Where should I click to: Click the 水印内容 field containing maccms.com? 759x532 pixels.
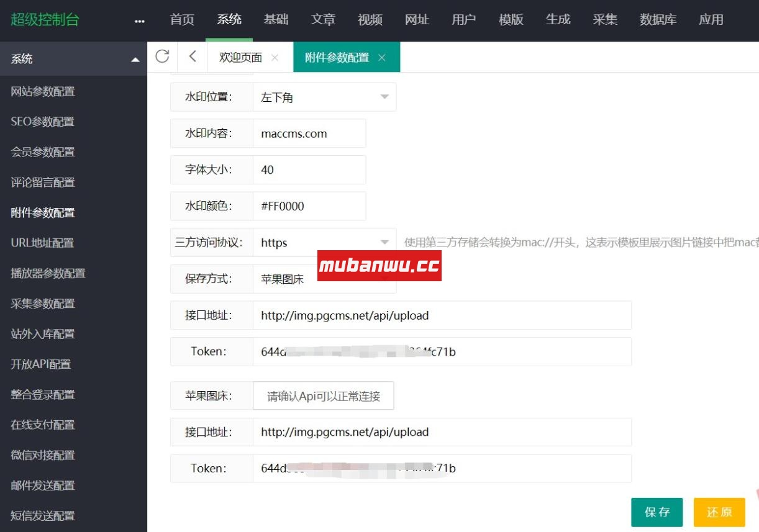point(309,133)
